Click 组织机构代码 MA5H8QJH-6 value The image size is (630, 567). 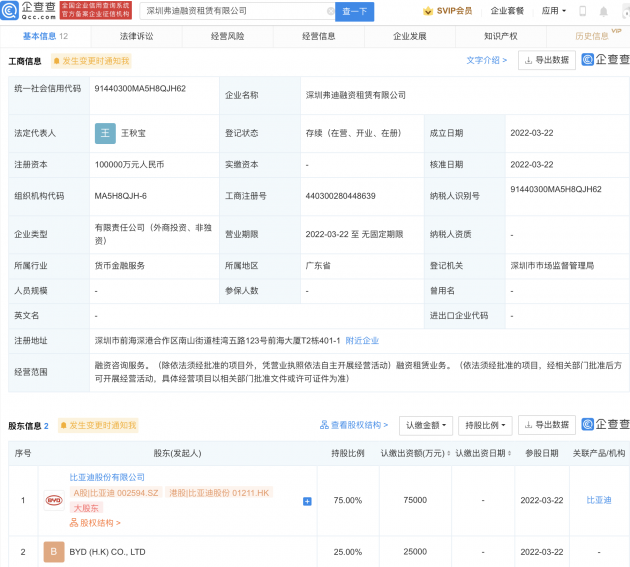(x=121, y=196)
